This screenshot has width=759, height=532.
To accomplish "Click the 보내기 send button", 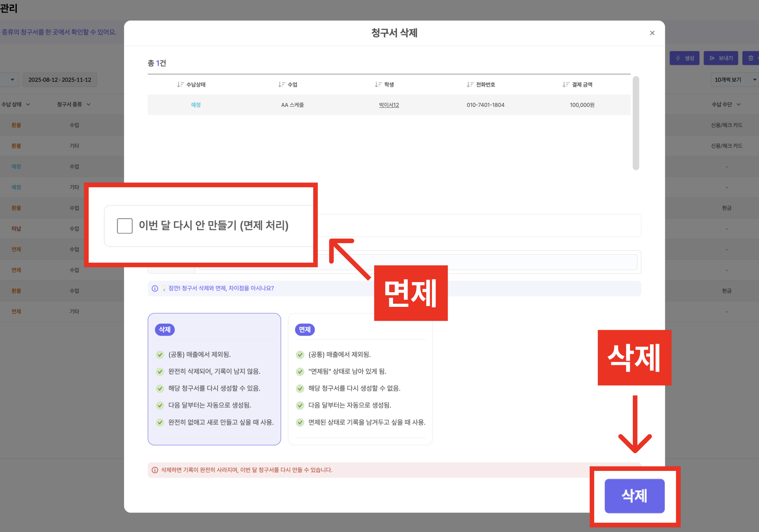I will (721, 58).
